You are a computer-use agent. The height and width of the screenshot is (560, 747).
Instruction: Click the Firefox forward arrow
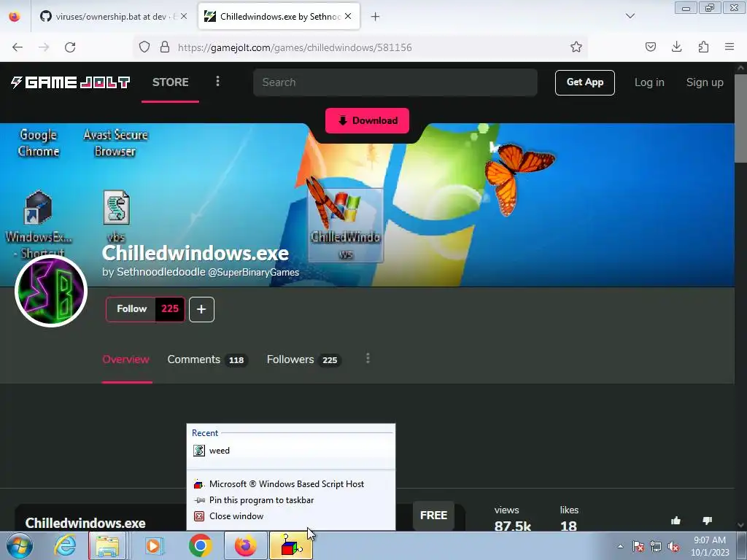(x=44, y=47)
